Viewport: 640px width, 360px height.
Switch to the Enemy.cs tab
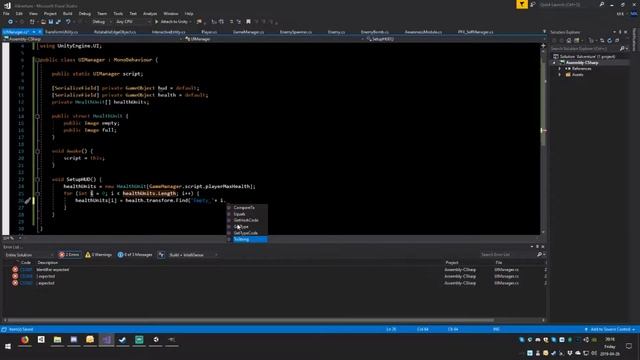[x=336, y=32]
